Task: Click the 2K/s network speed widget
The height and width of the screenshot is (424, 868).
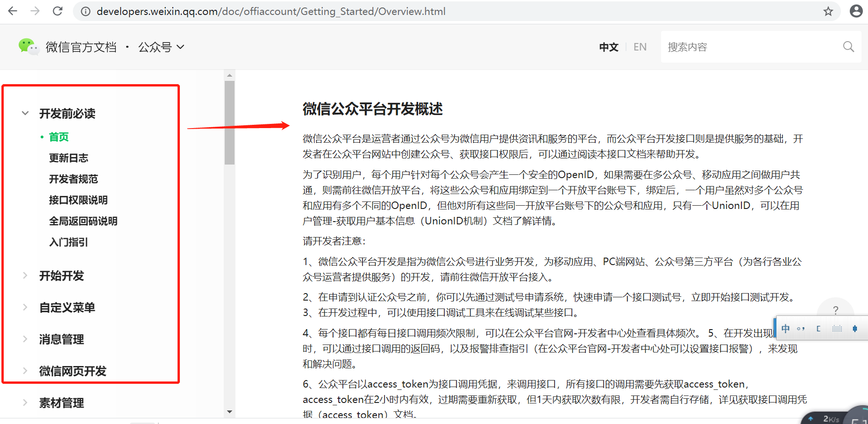Action: [x=825, y=419]
